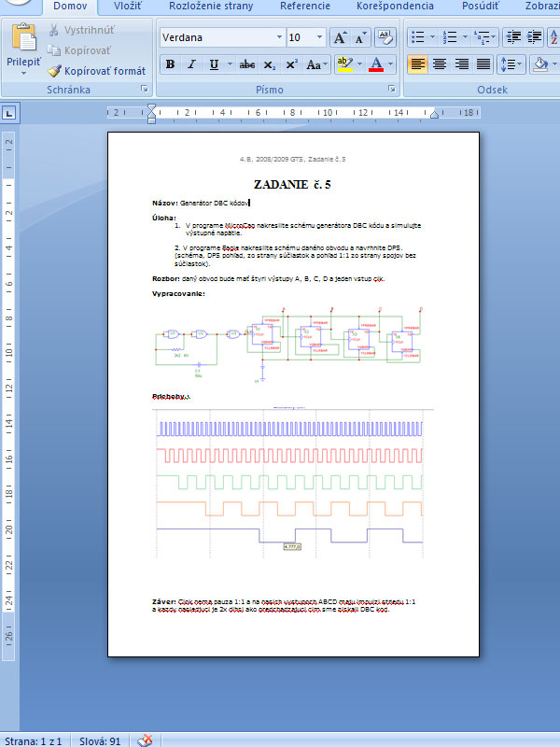Increase font size with Grow Font icon
Viewport: 560px width, 747px height.
coord(340,37)
